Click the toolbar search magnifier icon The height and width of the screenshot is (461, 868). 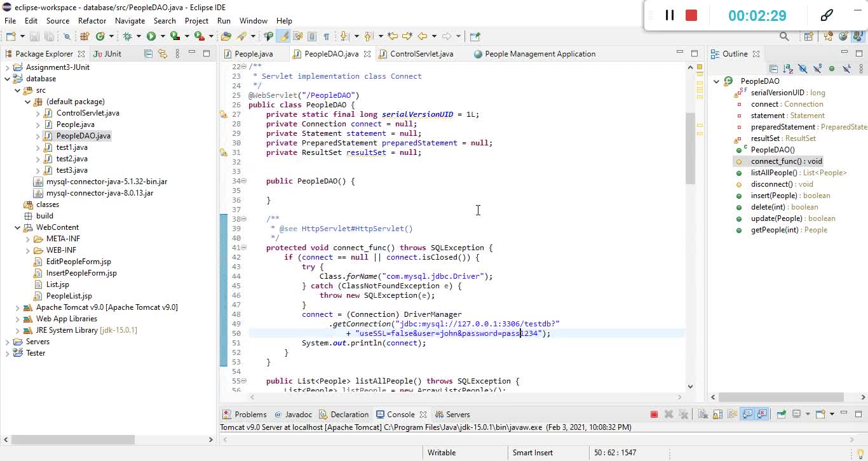(784, 36)
